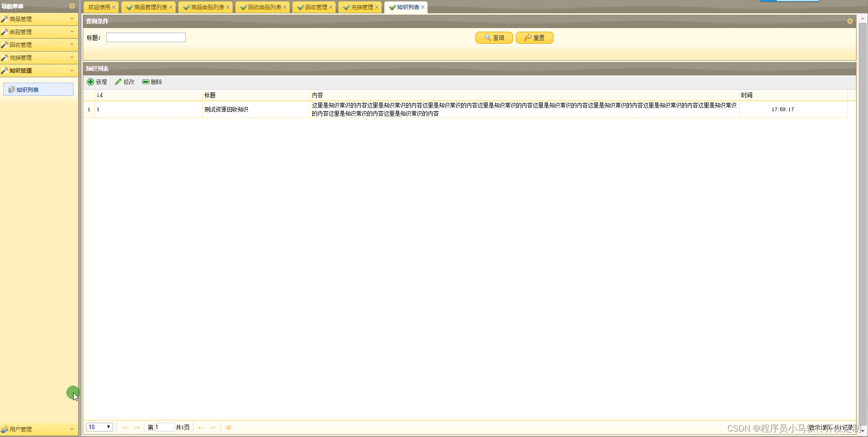The width and height of the screenshot is (868, 437).
Task: Click the wrench icon beside 知识管理
Action: click(x=5, y=70)
